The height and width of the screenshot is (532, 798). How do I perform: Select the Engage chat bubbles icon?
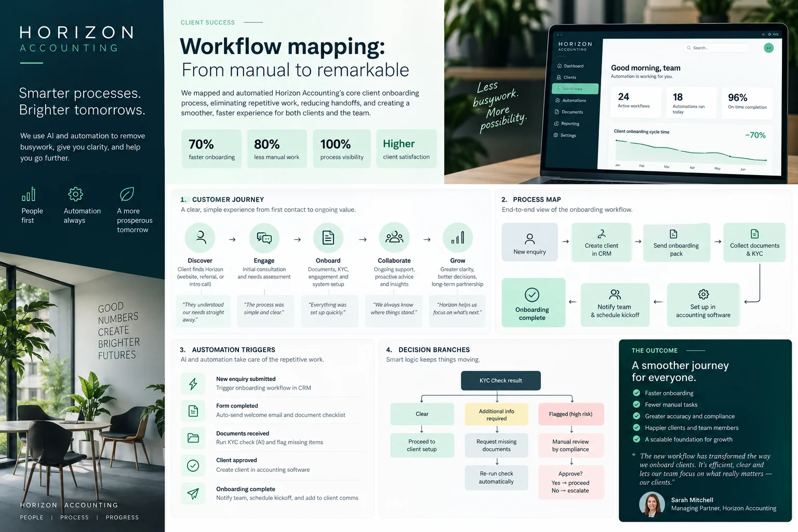coord(264,238)
